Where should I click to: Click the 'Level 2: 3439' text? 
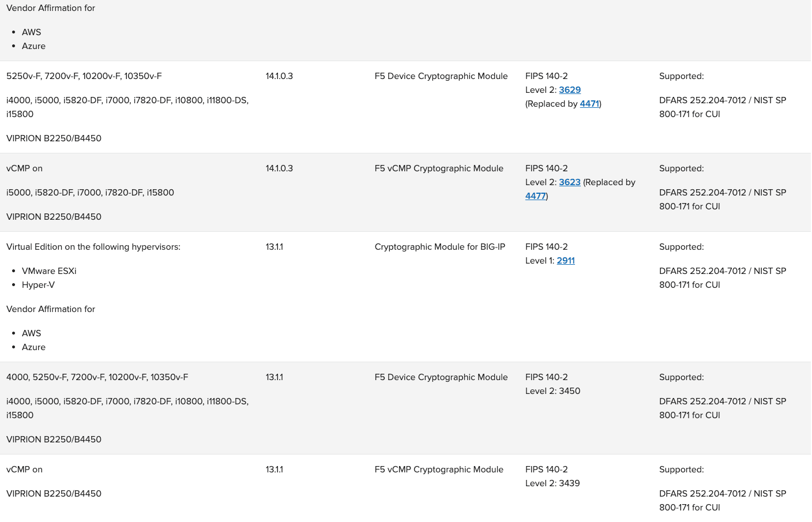pos(552,483)
